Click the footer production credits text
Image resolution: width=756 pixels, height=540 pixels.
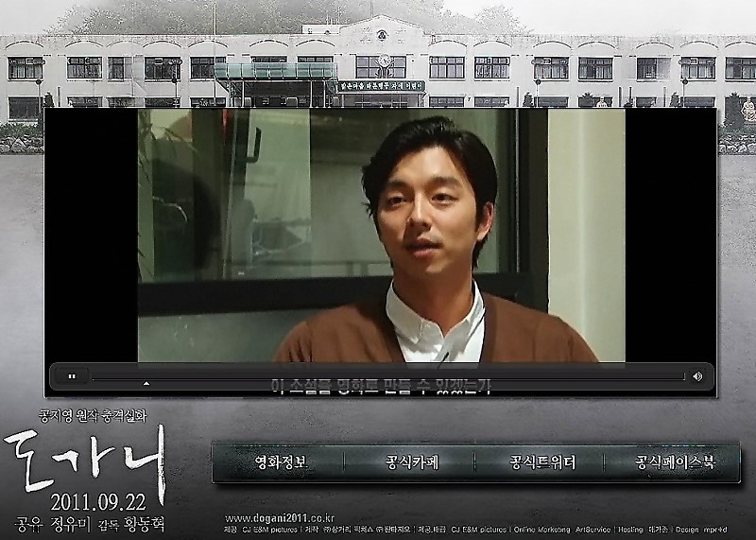coord(476,530)
